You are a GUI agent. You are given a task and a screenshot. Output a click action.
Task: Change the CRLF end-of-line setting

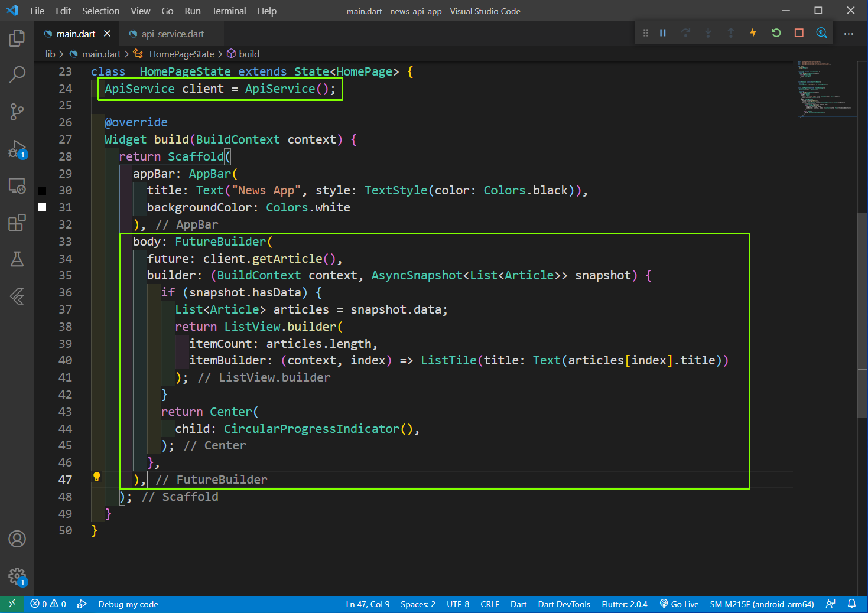(x=490, y=604)
